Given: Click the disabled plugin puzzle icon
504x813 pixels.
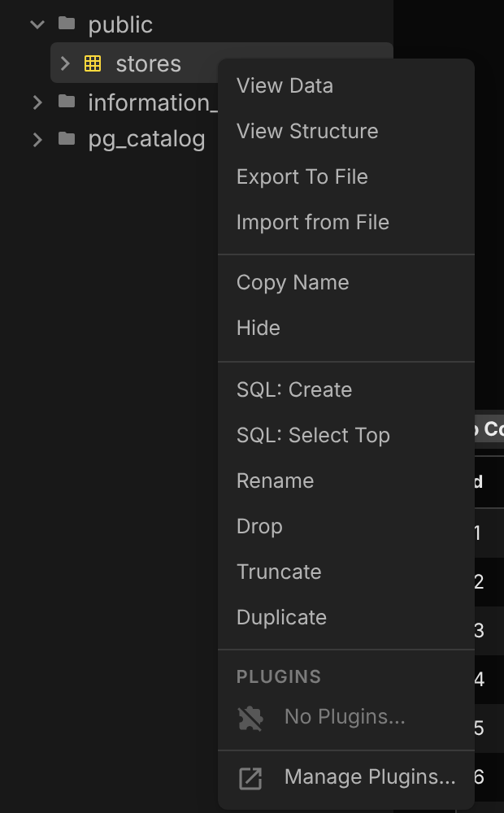Looking at the screenshot, I should (250, 718).
